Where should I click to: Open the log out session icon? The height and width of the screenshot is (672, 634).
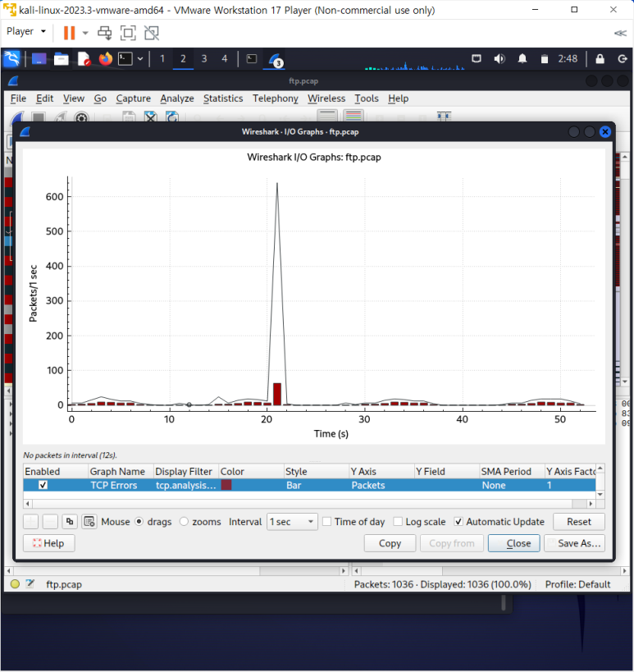(623, 59)
